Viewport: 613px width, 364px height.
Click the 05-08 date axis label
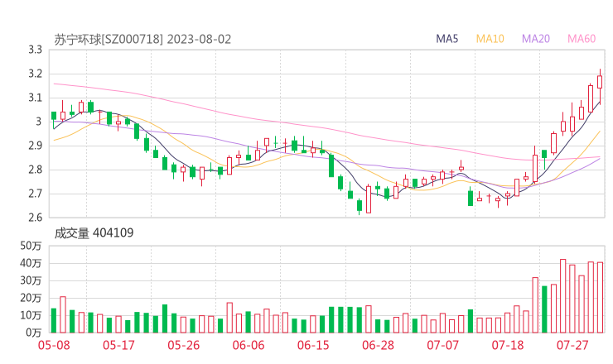[54, 345]
